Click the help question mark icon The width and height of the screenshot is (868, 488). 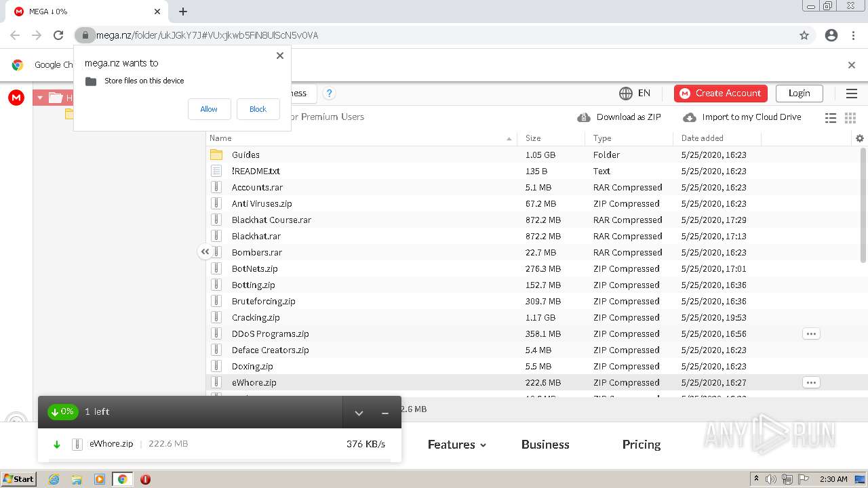coord(329,94)
